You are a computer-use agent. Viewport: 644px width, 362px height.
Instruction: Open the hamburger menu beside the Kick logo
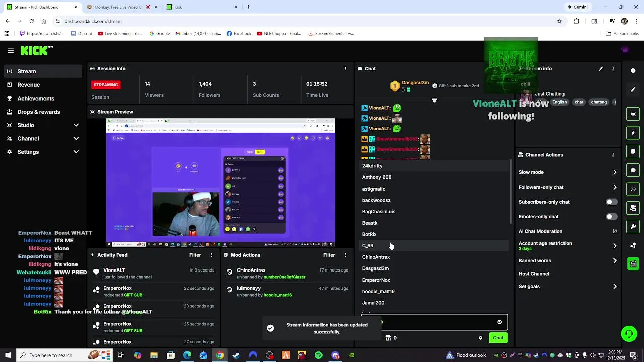tap(11, 51)
